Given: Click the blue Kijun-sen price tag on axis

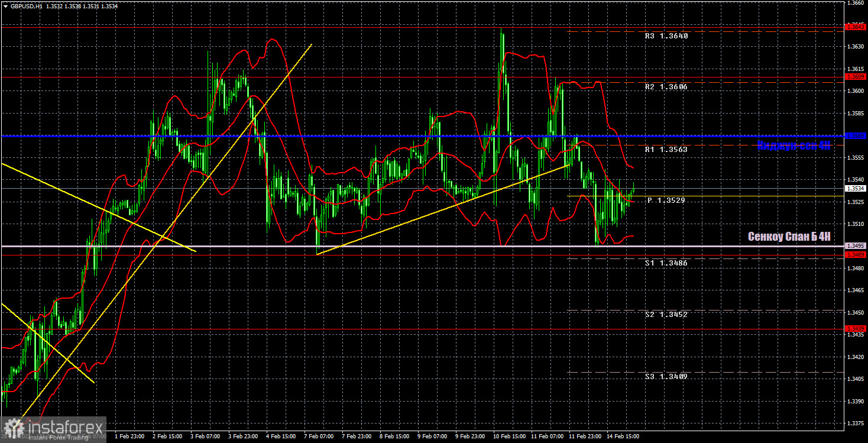Looking at the screenshot, I should tap(856, 136).
